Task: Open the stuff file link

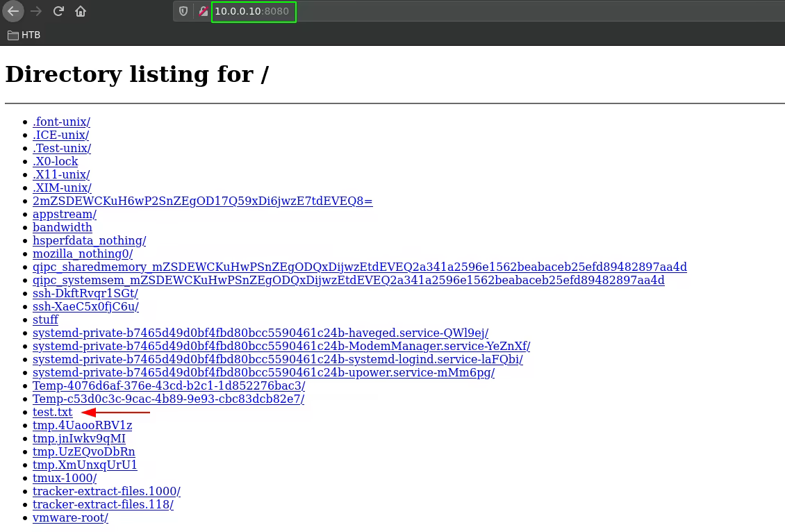Action: pos(45,320)
